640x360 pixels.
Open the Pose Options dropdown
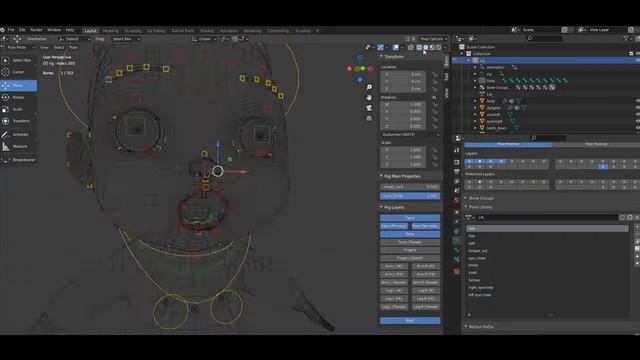(433, 39)
